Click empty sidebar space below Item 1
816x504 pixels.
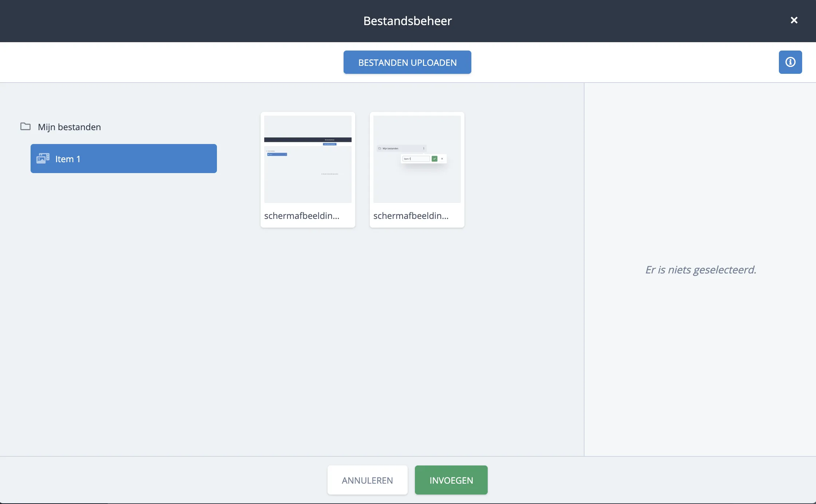(124, 291)
